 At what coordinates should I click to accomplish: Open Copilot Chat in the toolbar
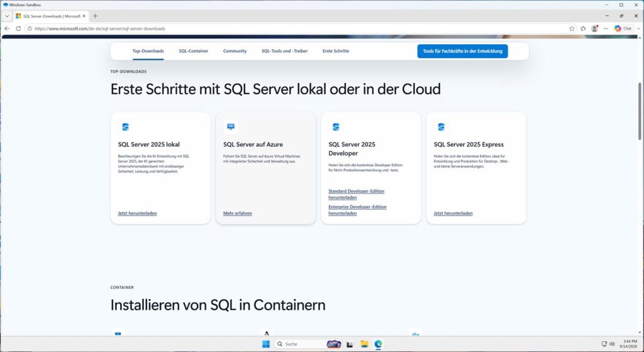coord(623,28)
